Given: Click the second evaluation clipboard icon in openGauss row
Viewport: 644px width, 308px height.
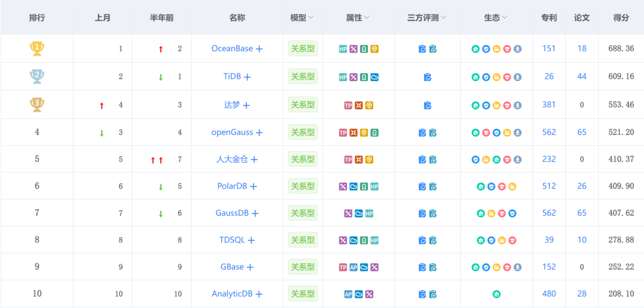Looking at the screenshot, I should 433,133.
